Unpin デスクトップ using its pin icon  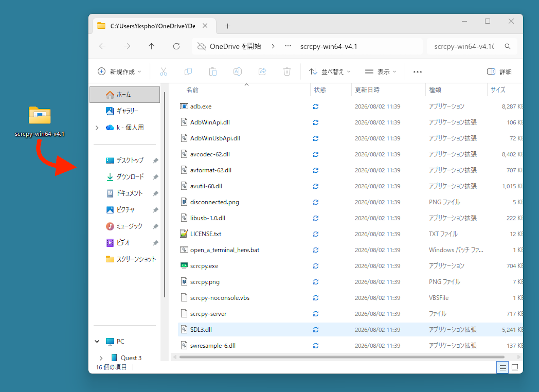[x=156, y=160]
